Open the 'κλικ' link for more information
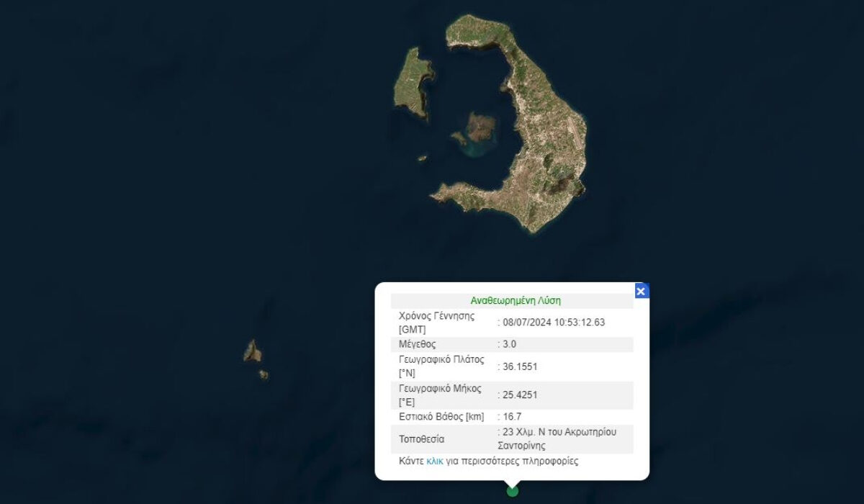 click(435, 461)
